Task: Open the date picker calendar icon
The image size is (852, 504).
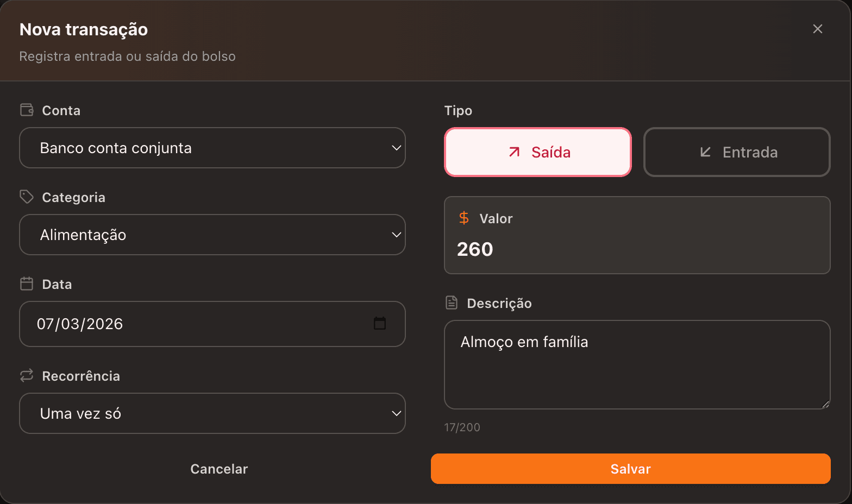Action: tap(380, 324)
